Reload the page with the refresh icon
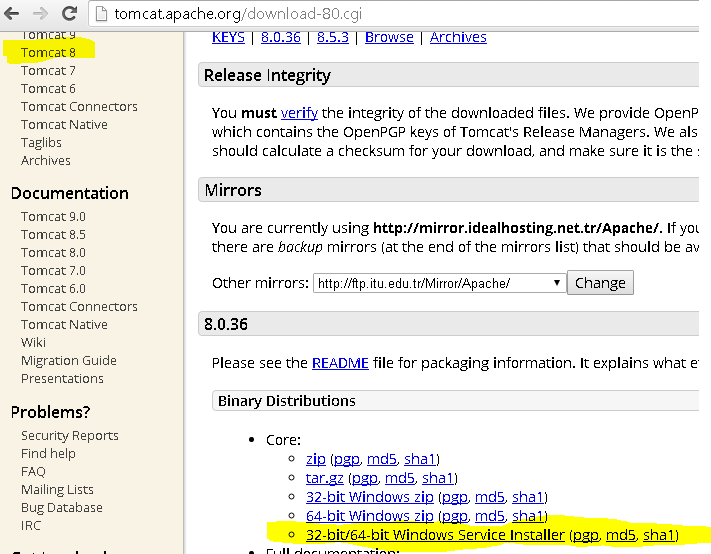The height and width of the screenshot is (554, 711). pos(69,14)
